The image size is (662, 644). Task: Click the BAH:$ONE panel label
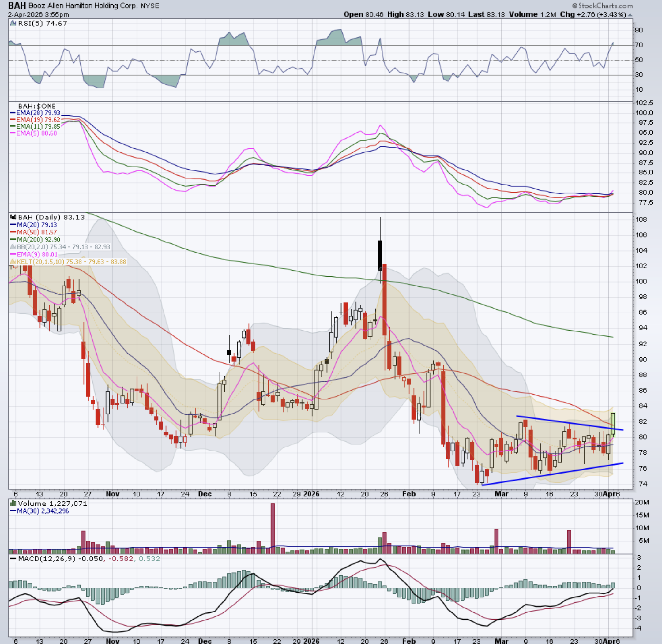coord(36,106)
